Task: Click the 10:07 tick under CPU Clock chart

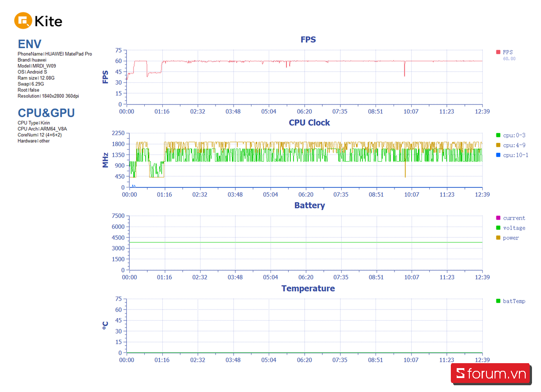Action: pyautogui.click(x=412, y=195)
